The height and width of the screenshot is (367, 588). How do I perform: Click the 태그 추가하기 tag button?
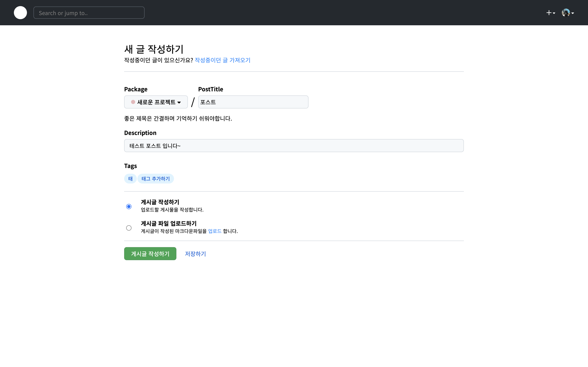click(x=156, y=179)
